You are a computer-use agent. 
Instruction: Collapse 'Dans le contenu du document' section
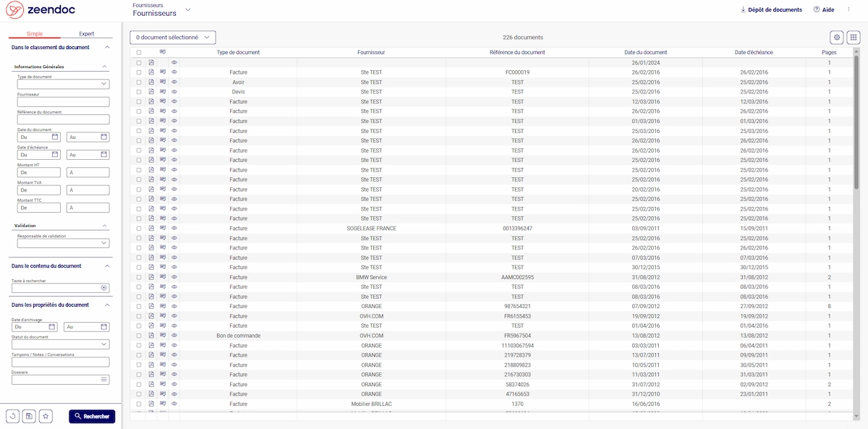107,266
